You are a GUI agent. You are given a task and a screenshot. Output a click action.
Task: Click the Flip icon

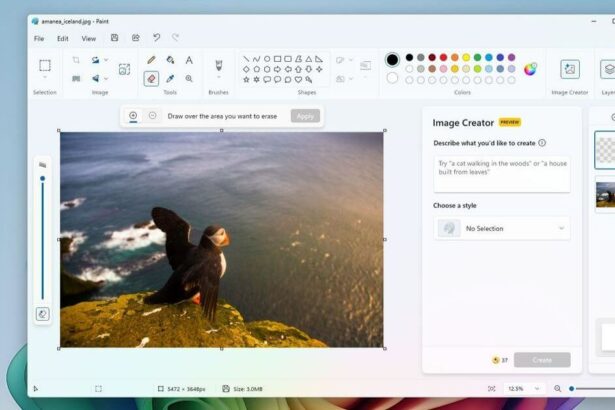[x=95, y=78]
